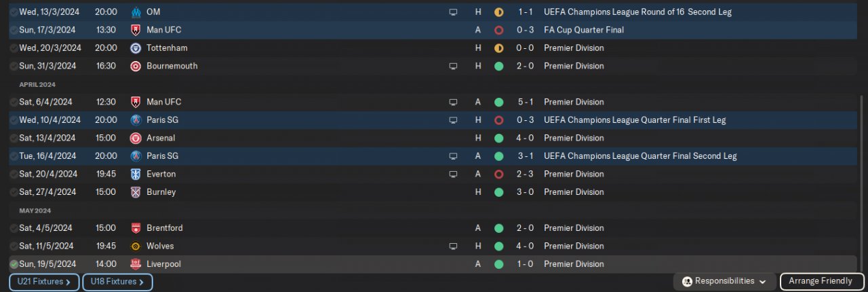Image resolution: width=868 pixels, height=292 pixels.
Task: Click the TV icon on the Wolves fixture
Action: click(453, 246)
